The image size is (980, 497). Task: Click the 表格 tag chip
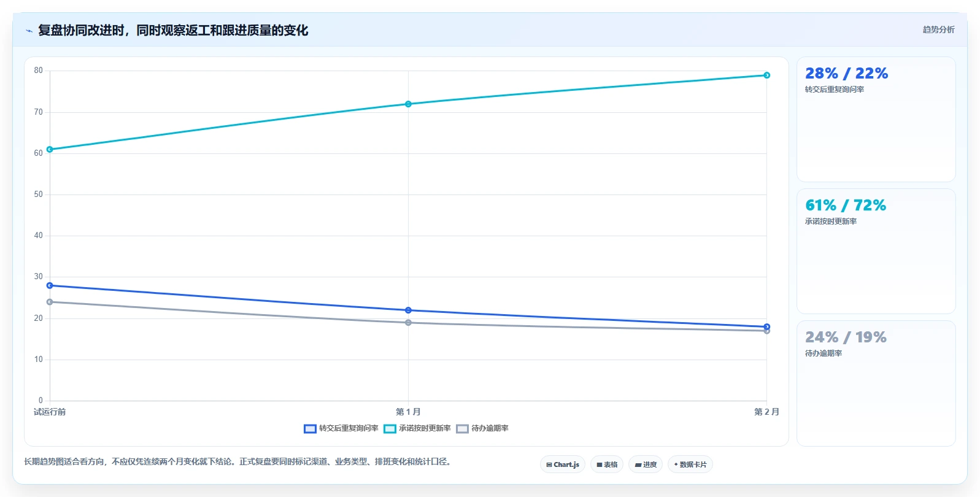pyautogui.click(x=607, y=464)
